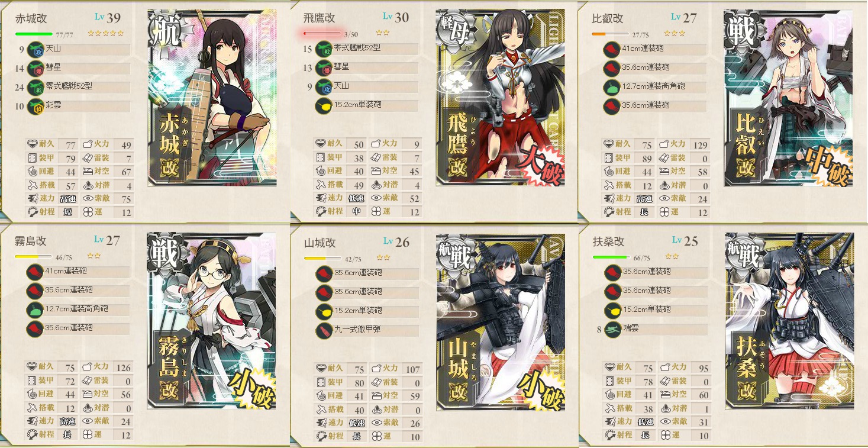Select the 比叡改 battleship card
868x448 pixels.
click(x=789, y=97)
